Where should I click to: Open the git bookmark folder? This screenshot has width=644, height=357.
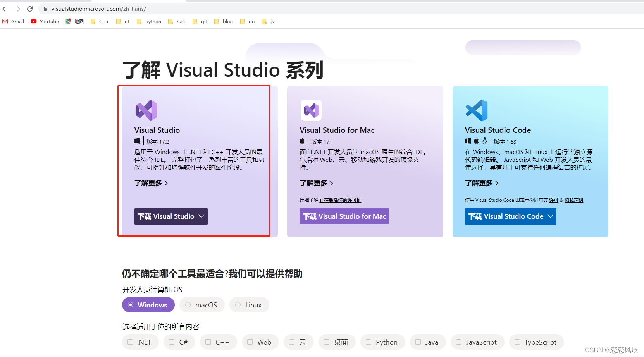(200, 22)
